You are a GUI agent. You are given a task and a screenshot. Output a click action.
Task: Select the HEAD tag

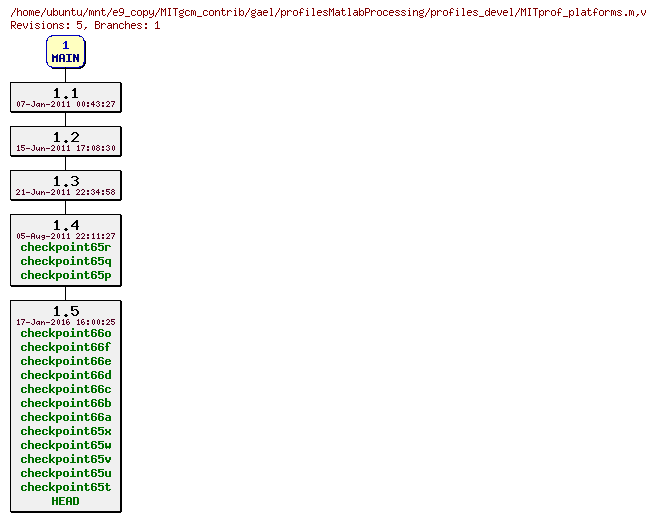[x=65, y=501]
